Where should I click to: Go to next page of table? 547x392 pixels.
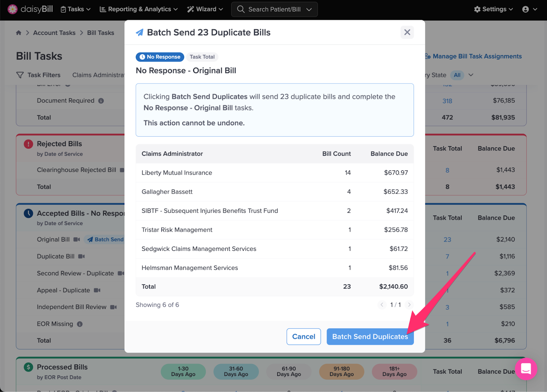click(x=409, y=305)
